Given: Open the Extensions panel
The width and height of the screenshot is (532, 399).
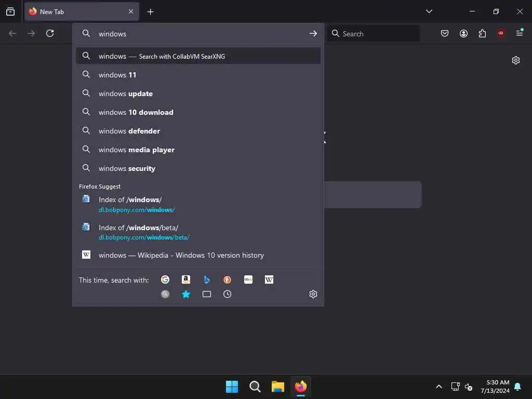Looking at the screenshot, I should pyautogui.click(x=482, y=33).
